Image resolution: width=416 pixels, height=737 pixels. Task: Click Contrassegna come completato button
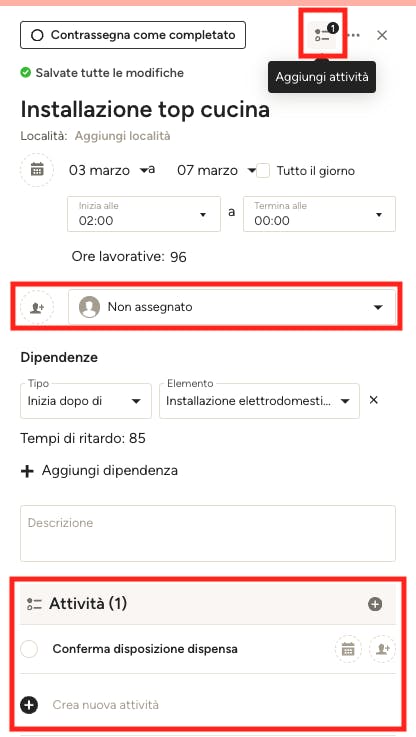133,35
